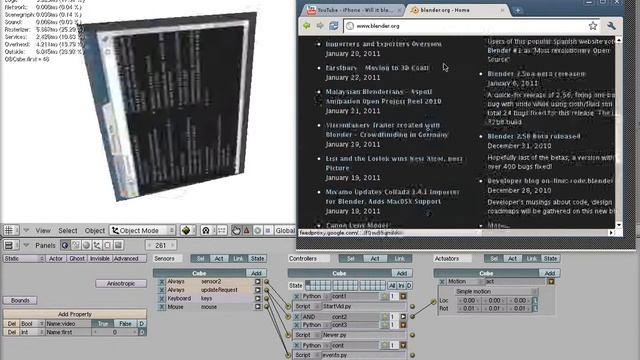Viewport: 640px width, 360px height.
Task: Toggle the Actuators Act visibility filter
Action: click(512, 258)
